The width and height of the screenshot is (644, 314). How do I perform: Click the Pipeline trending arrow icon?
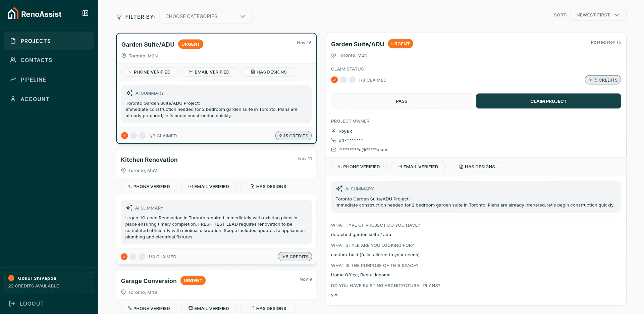(13, 79)
